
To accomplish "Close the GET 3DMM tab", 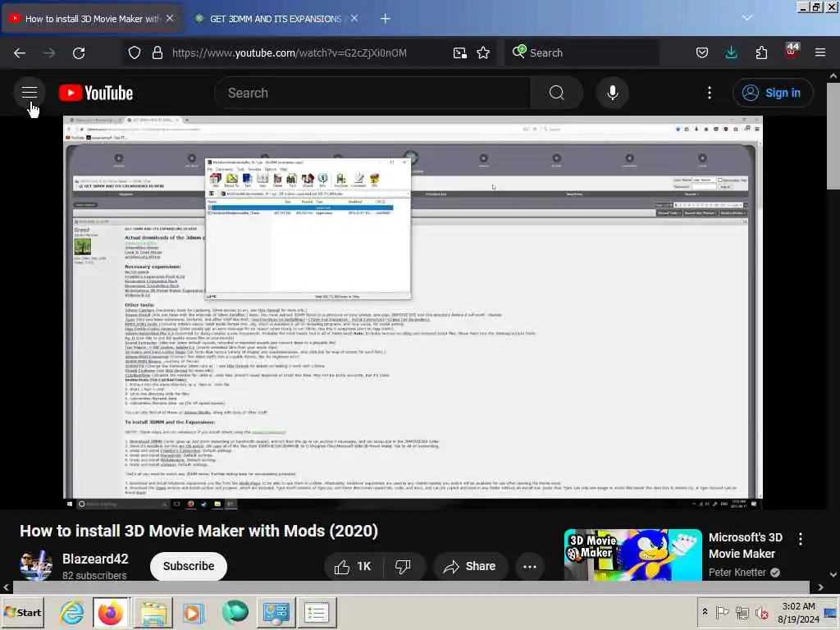I will click(x=354, y=18).
